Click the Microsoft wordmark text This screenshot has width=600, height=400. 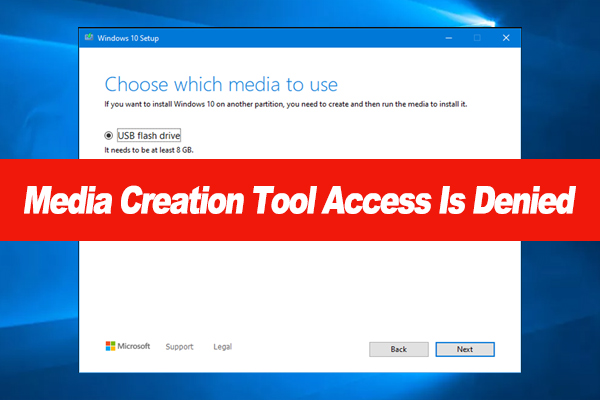pyautogui.click(x=135, y=347)
